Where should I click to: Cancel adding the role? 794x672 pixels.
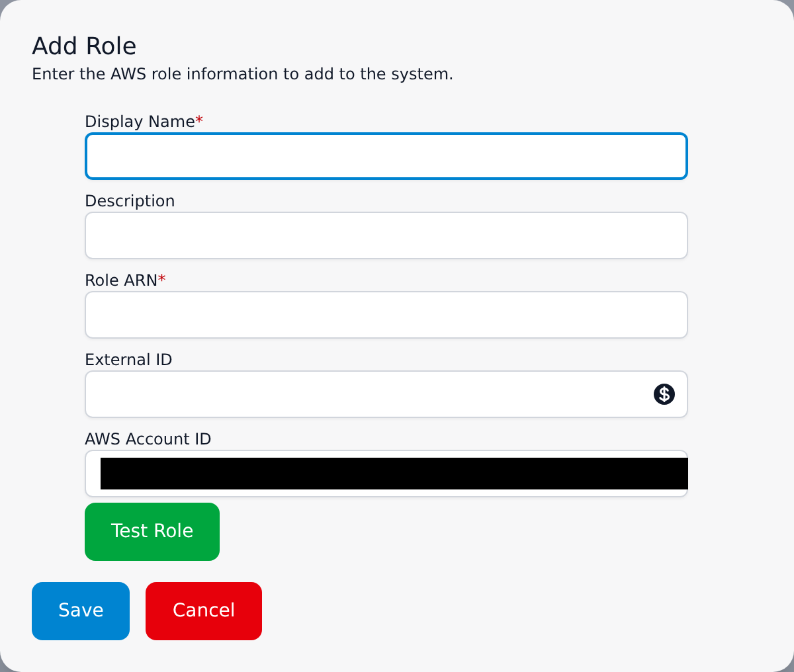point(204,611)
